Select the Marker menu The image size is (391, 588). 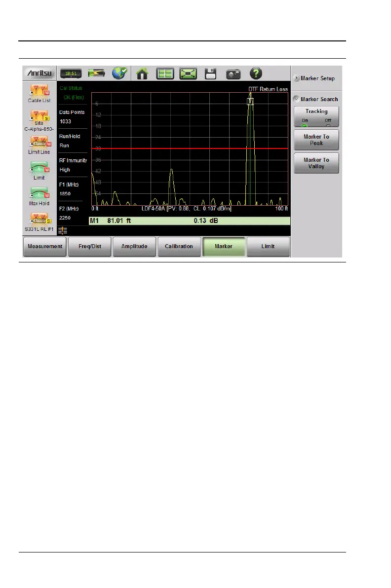pyautogui.click(x=224, y=246)
